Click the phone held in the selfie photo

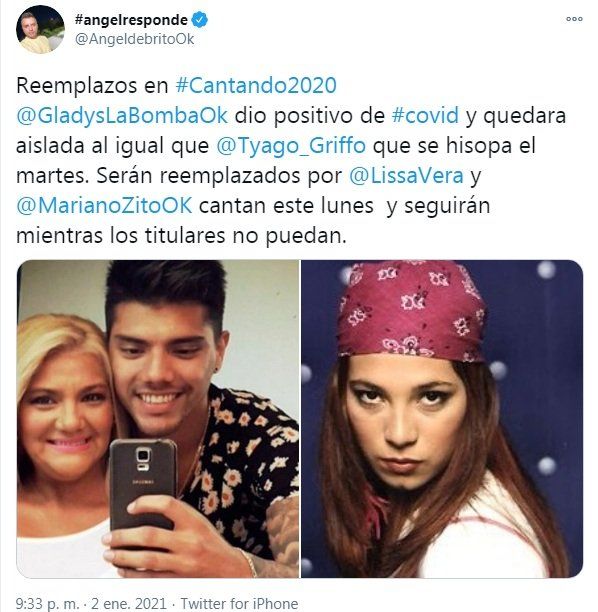coord(143,486)
